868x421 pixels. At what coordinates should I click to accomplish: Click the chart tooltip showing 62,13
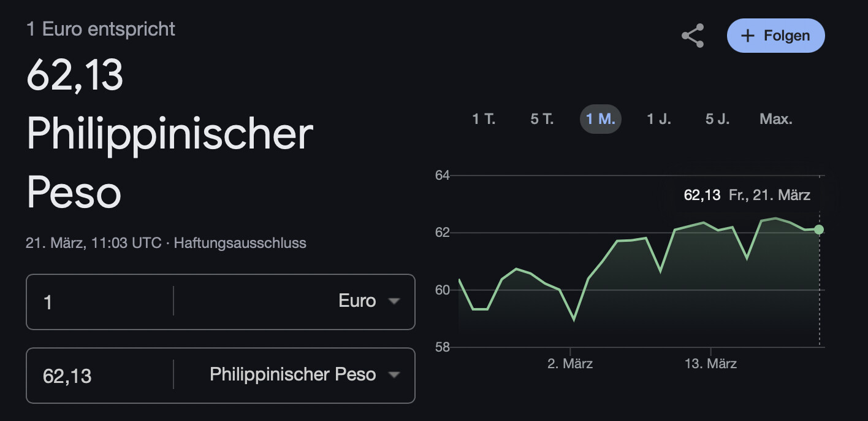[747, 196]
